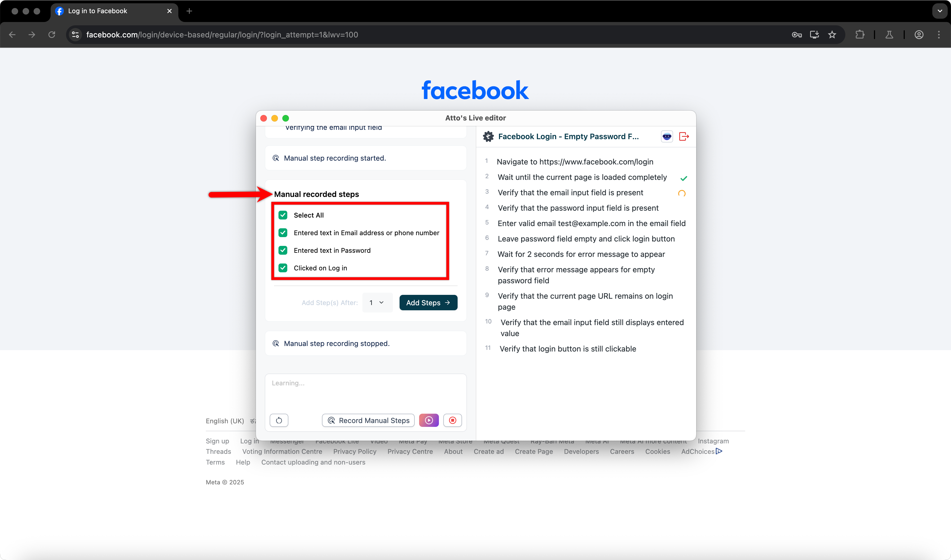
Task: Click the reset circular arrow button
Action: 279,420
